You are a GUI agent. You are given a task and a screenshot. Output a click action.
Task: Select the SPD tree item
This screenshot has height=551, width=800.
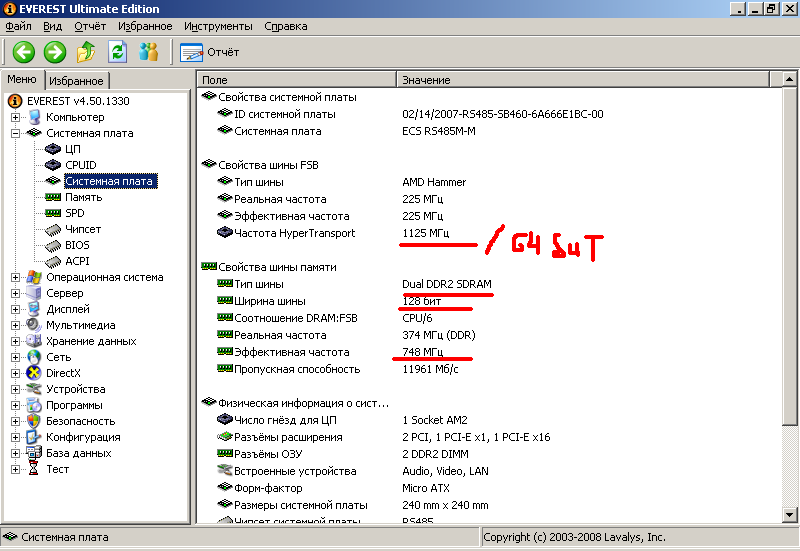(74, 213)
